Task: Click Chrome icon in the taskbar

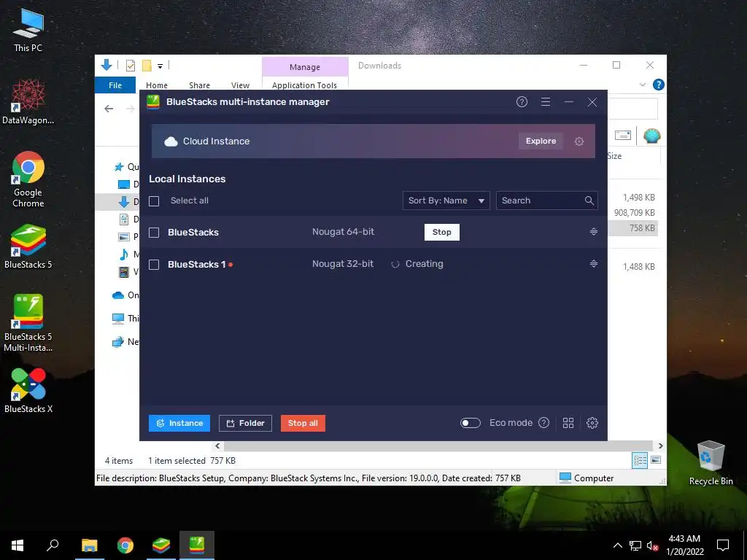Action: tap(125, 545)
